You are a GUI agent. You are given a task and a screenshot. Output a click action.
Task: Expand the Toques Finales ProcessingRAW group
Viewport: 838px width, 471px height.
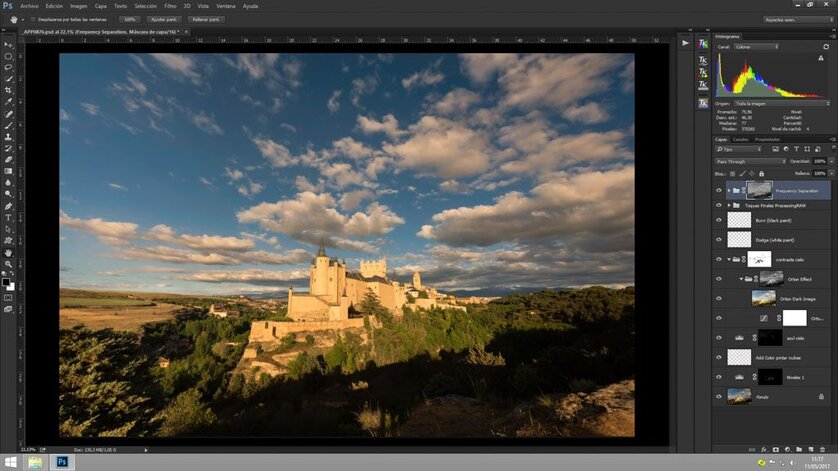click(x=729, y=205)
